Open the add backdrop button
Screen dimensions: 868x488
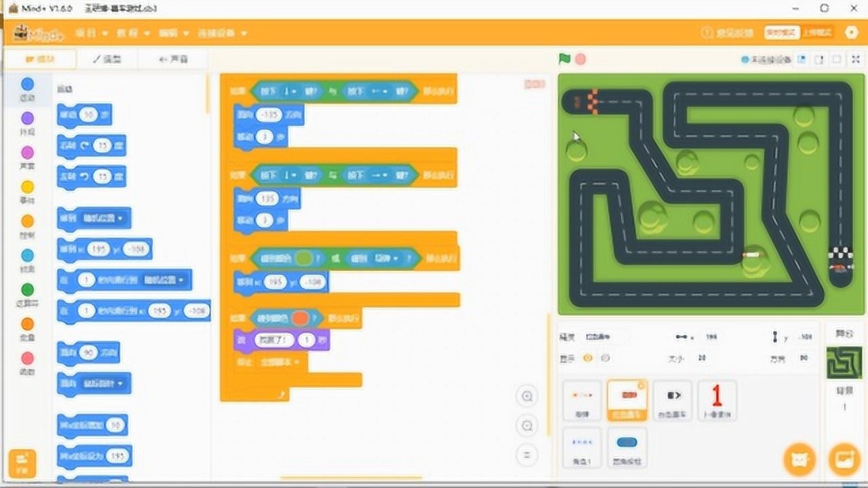[x=844, y=460]
